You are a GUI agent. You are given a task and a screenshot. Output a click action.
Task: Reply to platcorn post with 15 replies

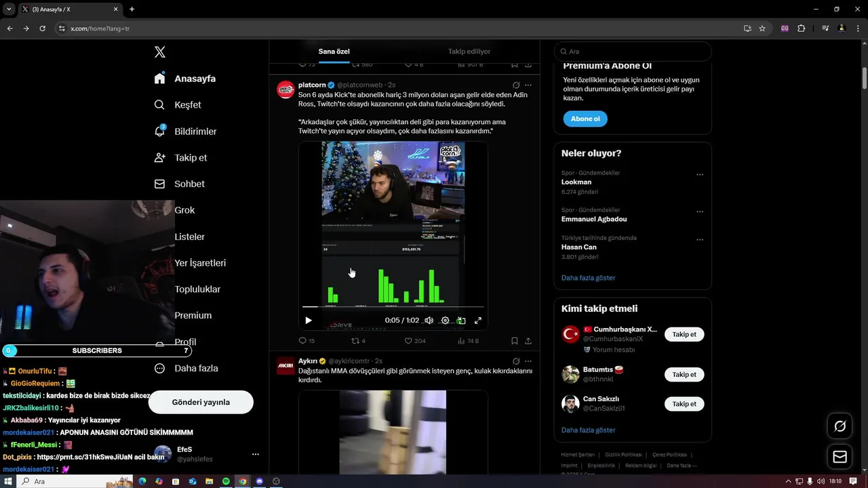pyautogui.click(x=307, y=341)
